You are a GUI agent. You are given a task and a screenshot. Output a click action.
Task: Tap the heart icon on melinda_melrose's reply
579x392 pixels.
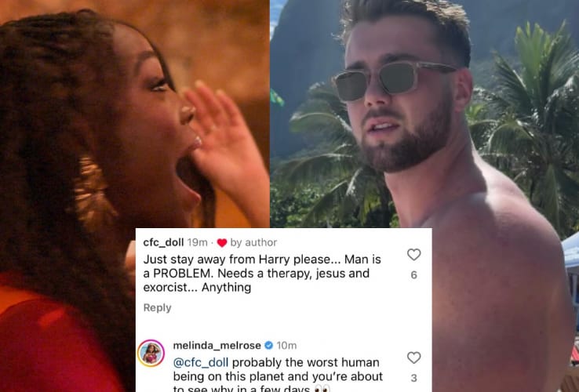[x=414, y=358]
